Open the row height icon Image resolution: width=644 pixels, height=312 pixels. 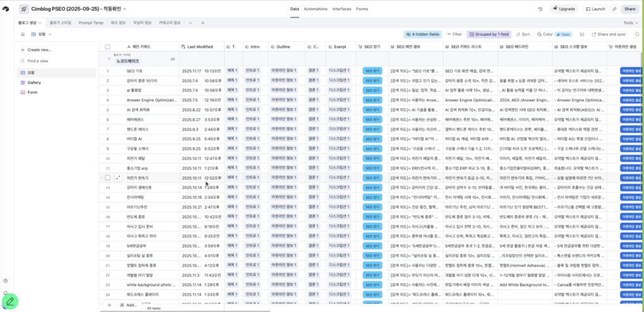pyautogui.click(x=582, y=35)
